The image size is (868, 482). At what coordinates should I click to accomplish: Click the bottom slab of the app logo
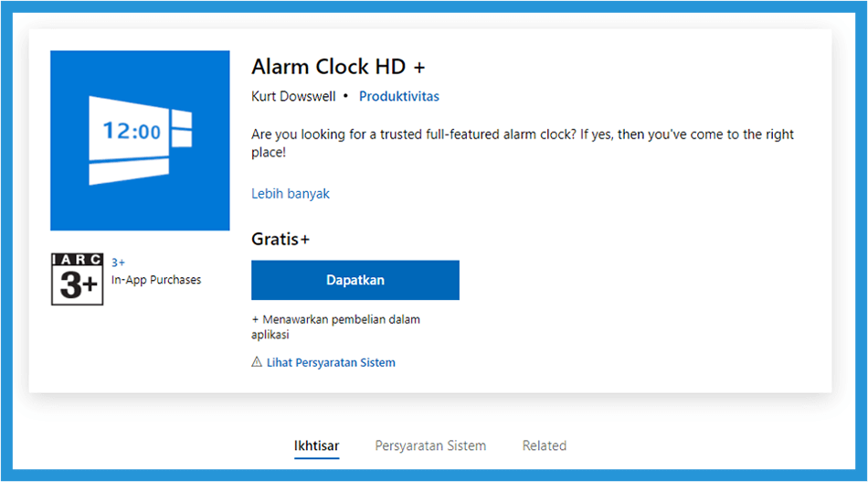(129, 172)
